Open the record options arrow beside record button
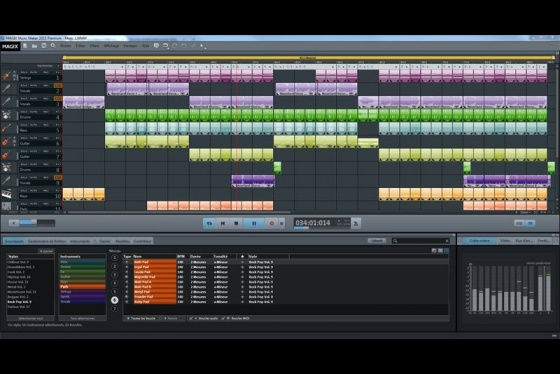This screenshot has width=560, height=374. pos(281,224)
